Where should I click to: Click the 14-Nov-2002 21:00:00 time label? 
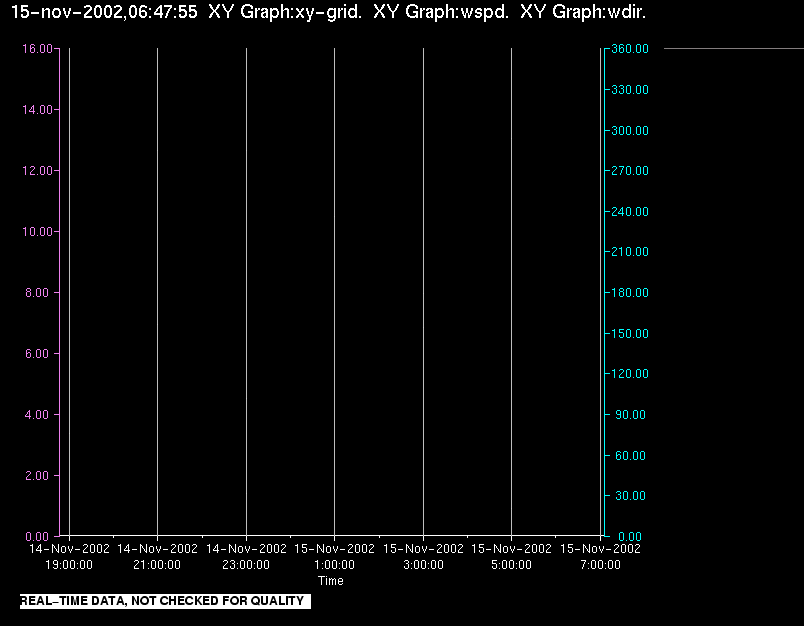[x=157, y=557]
